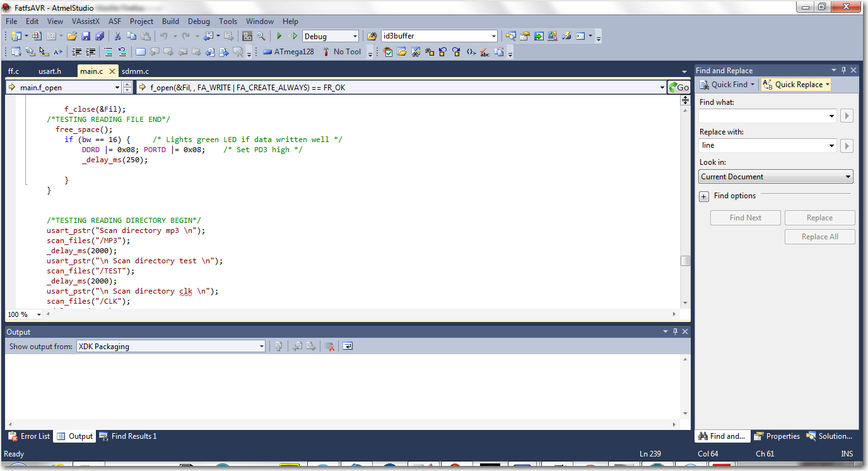This screenshot has height=471, width=868.
Task: Click the Properties Window icon in top toolbar
Action: (x=525, y=36)
